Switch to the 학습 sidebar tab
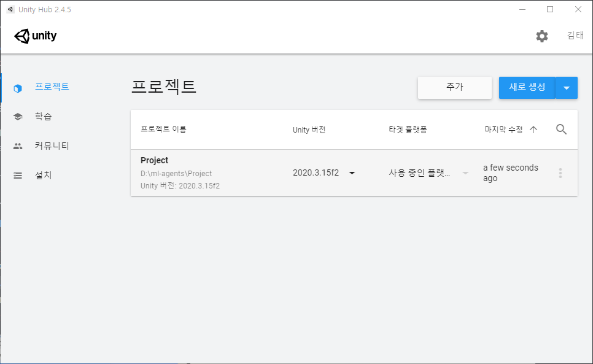The width and height of the screenshot is (593, 364). [x=43, y=116]
